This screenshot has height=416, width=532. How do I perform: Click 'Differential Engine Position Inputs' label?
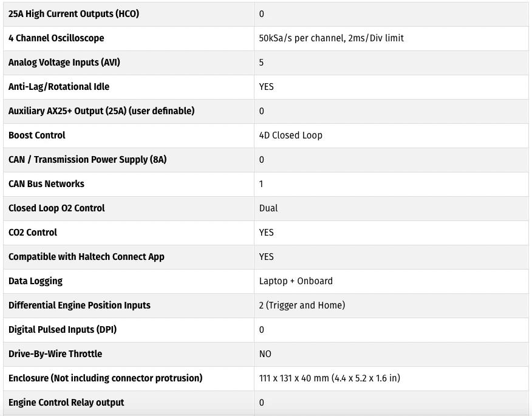(x=80, y=305)
